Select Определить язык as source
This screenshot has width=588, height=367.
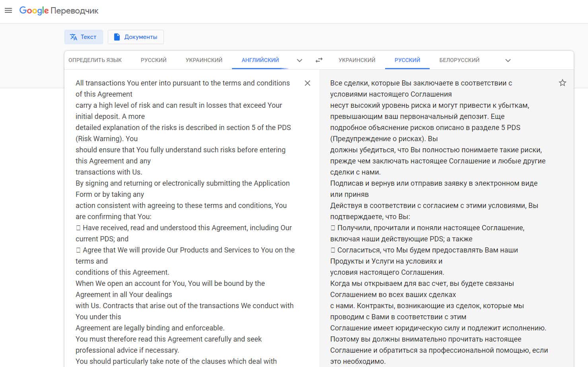tap(95, 60)
